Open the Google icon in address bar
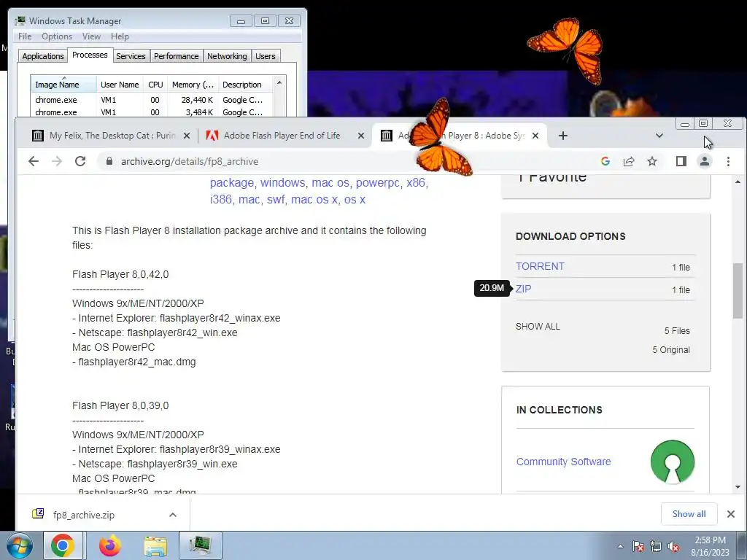This screenshot has height=560, width=747. (605, 161)
